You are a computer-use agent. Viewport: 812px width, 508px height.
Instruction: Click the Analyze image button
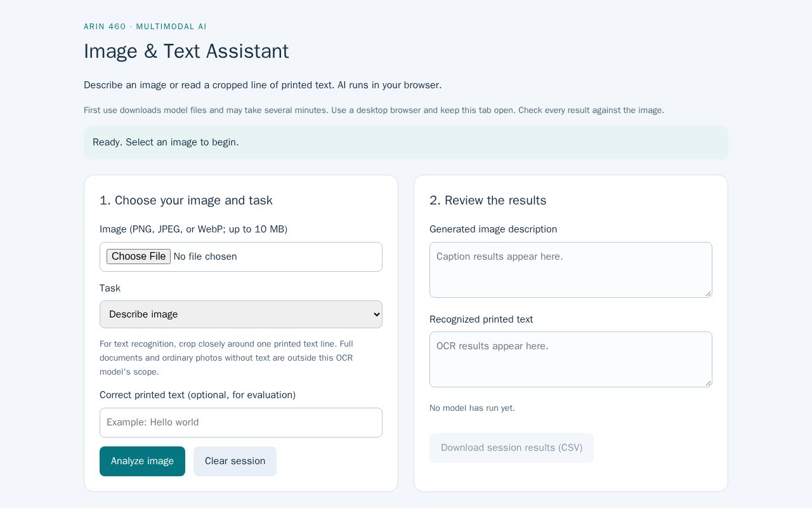(142, 461)
